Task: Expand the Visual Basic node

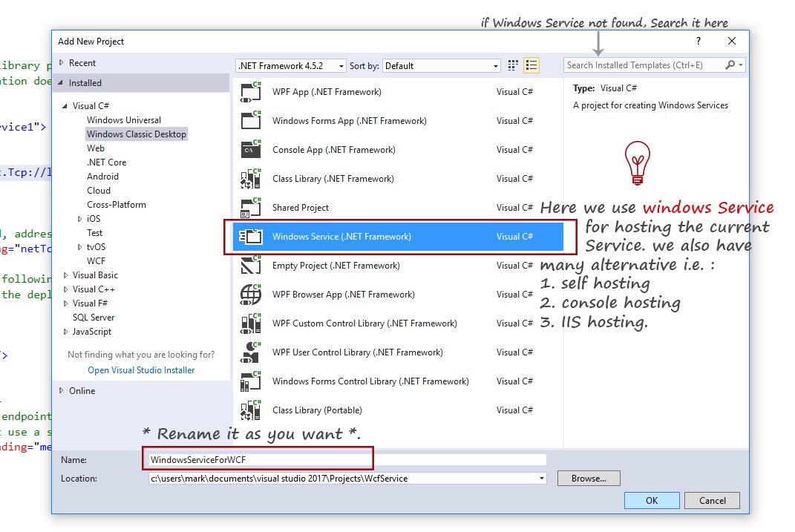Action: point(65,275)
